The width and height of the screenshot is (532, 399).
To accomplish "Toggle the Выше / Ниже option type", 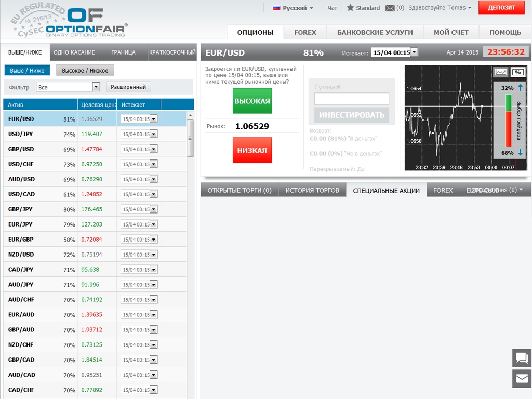I will pos(27,70).
